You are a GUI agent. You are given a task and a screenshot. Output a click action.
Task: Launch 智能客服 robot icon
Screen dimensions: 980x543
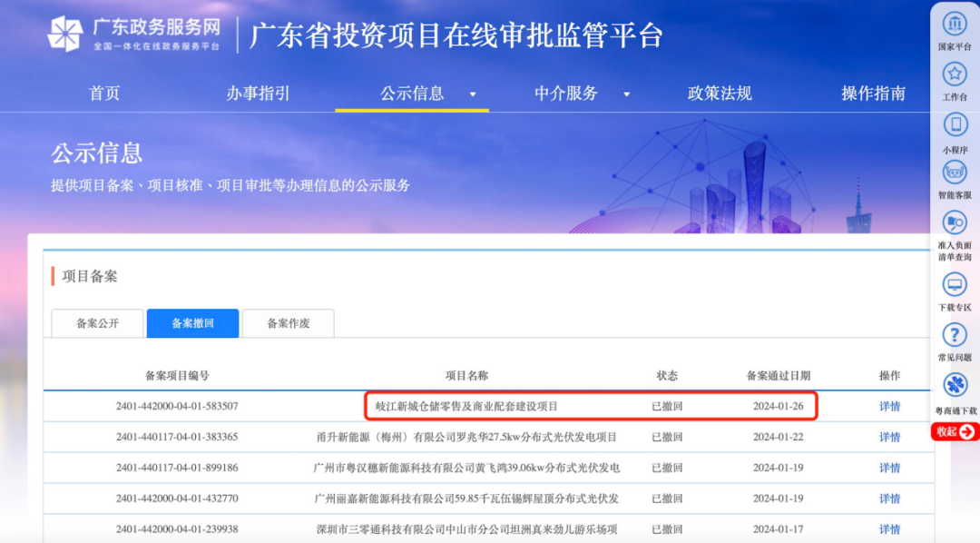point(955,173)
